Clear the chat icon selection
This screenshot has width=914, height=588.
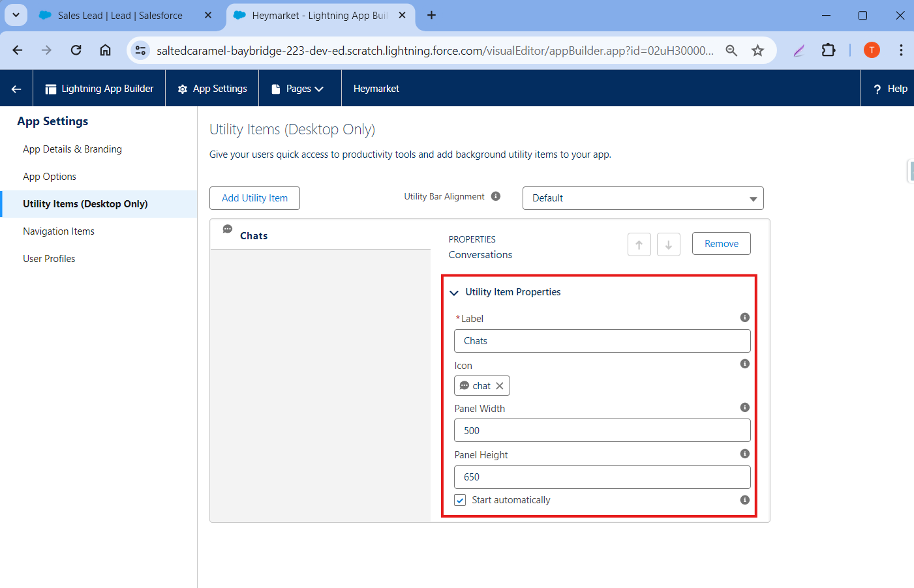coord(500,386)
